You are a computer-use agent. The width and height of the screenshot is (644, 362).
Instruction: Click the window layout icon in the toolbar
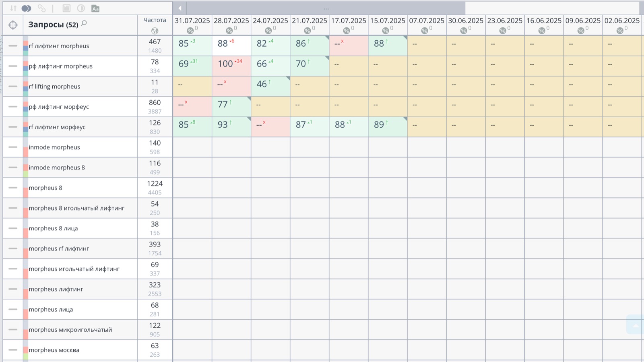pos(66,8)
